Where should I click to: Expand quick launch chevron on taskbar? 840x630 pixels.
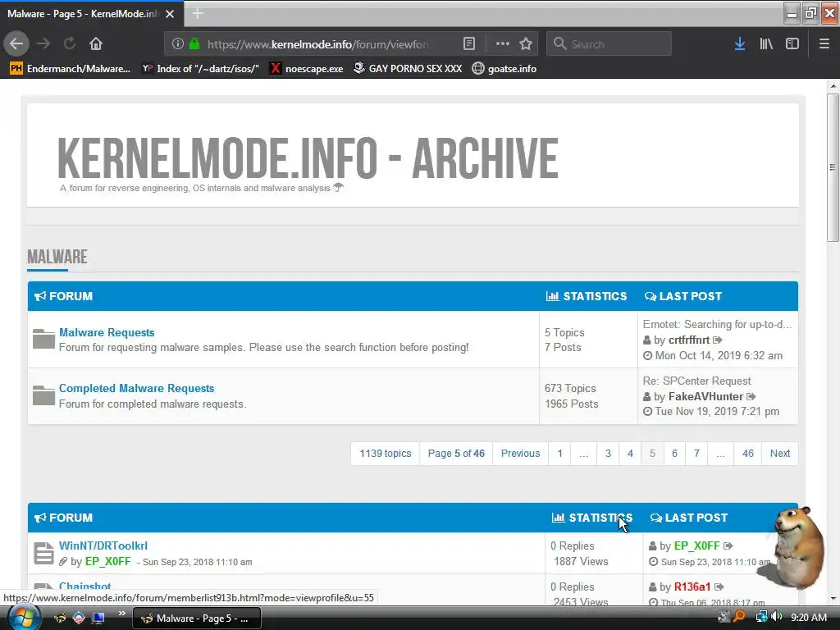coord(122,614)
